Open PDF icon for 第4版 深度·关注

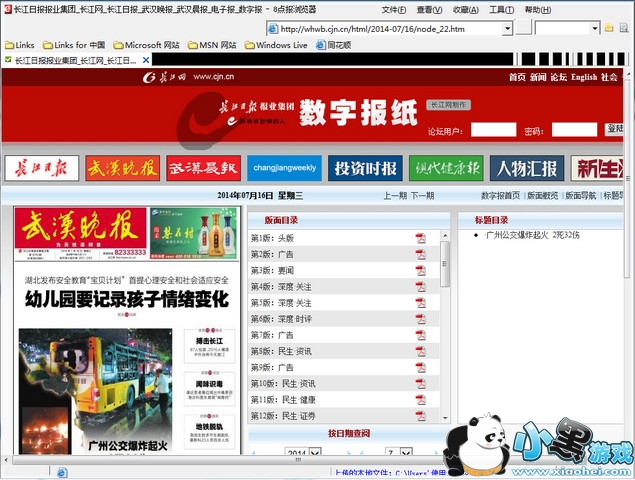click(421, 287)
